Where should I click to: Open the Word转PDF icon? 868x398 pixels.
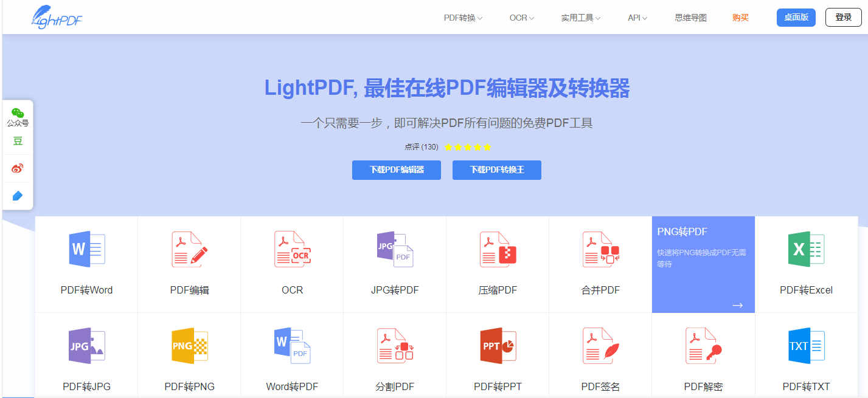pos(292,346)
